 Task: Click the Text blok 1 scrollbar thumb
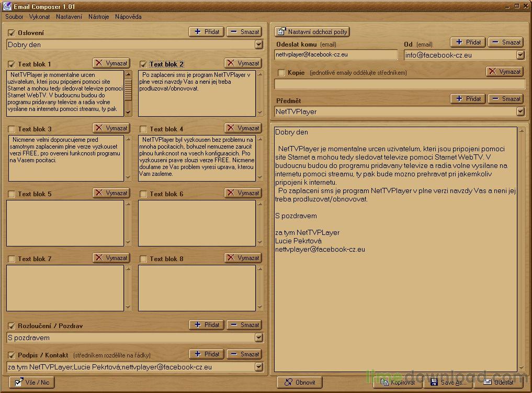(x=128, y=89)
